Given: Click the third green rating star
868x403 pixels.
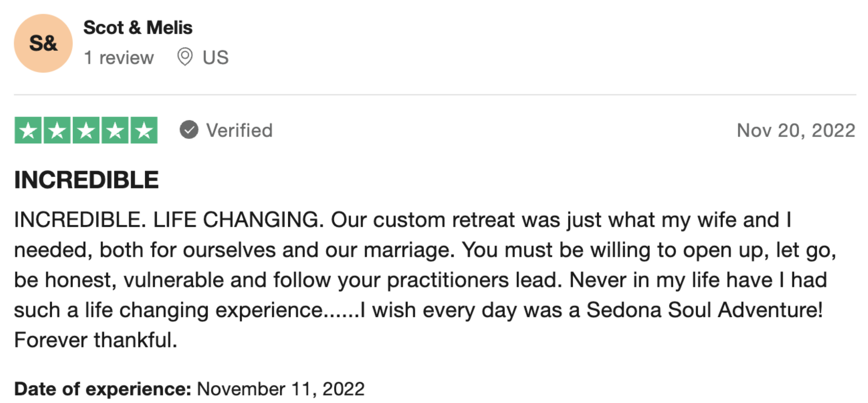Looking at the screenshot, I should 86,130.
